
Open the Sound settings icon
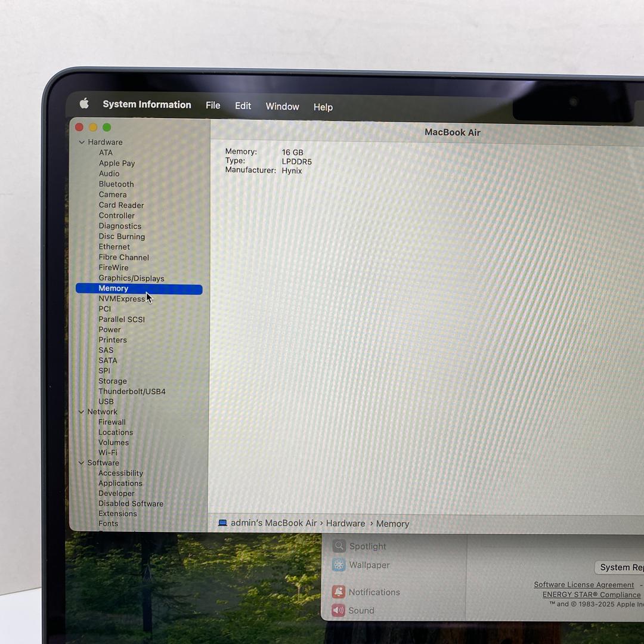tap(339, 610)
